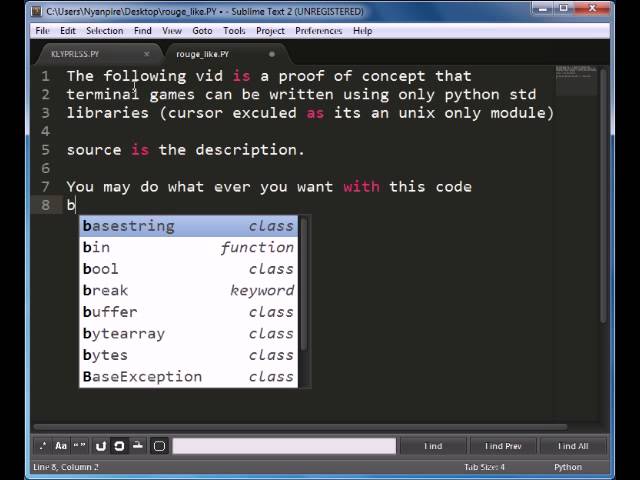Select buffer autocomplete suggestion
Image resolution: width=640 pixels, height=480 pixels.
click(188, 312)
